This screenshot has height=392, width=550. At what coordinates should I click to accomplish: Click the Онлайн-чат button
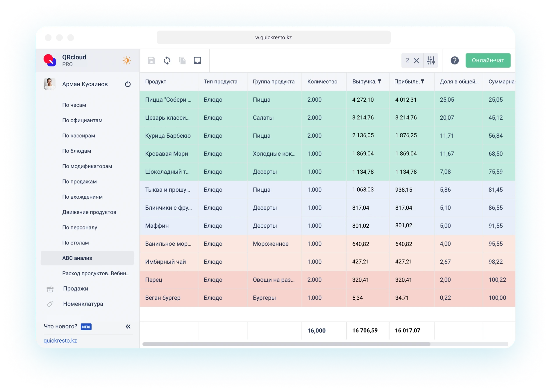(x=488, y=60)
